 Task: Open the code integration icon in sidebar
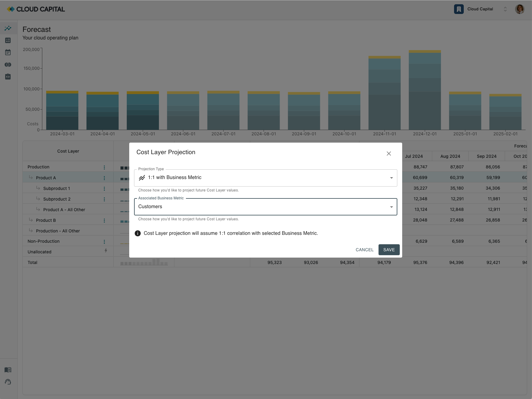[8, 76]
